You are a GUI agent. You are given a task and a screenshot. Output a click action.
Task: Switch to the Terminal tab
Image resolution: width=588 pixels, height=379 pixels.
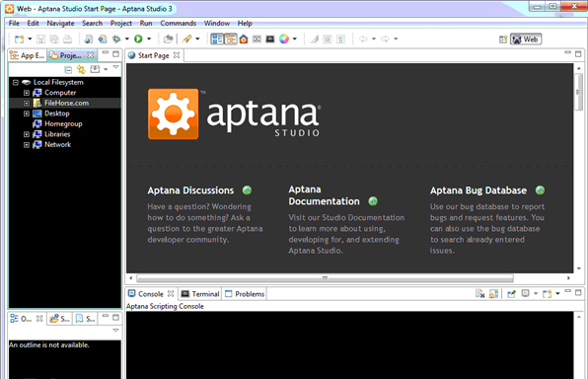(x=200, y=294)
